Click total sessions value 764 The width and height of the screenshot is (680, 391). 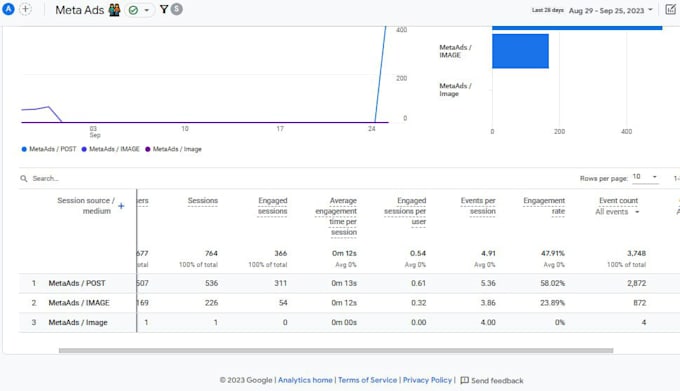[x=211, y=253]
